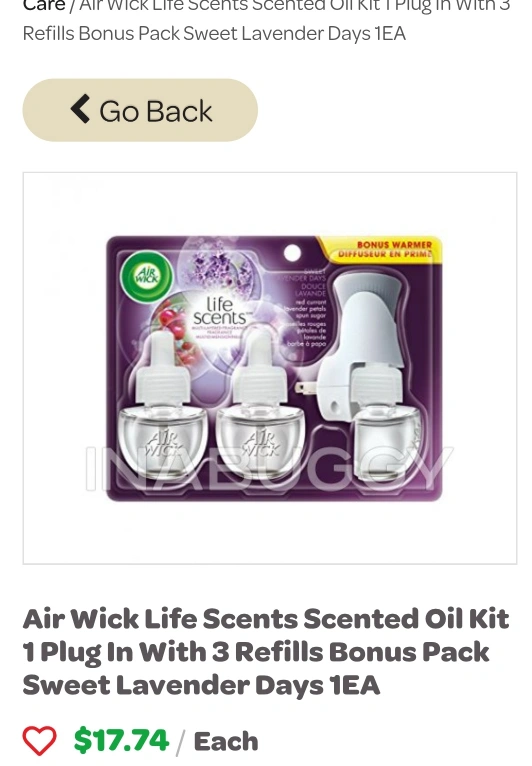Image resolution: width=532 pixels, height=766 pixels.
Task: Open the product image thumbnail
Action: 270,368
